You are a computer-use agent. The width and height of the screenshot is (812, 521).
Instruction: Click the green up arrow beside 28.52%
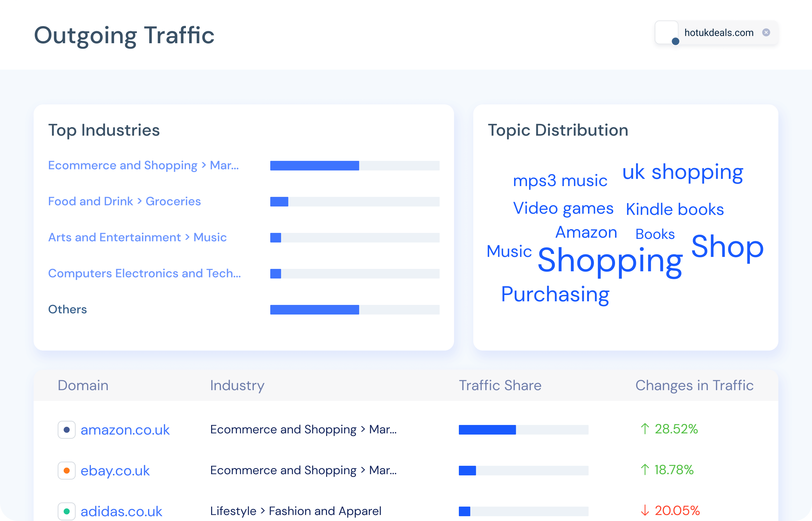click(x=645, y=429)
